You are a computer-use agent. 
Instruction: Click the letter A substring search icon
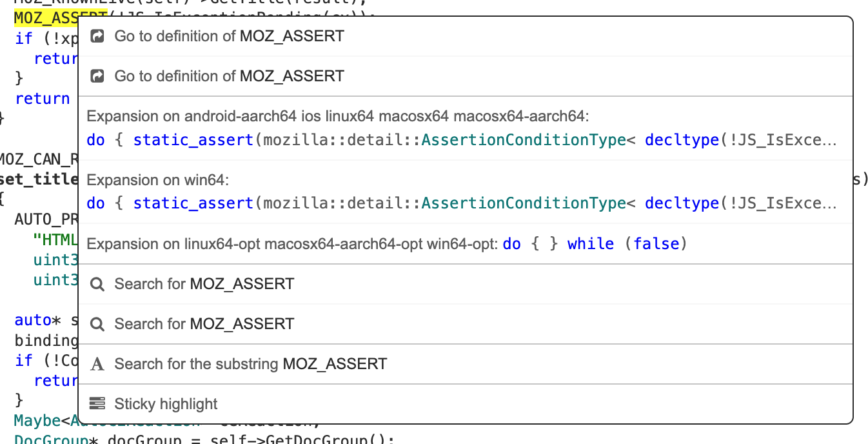click(97, 363)
